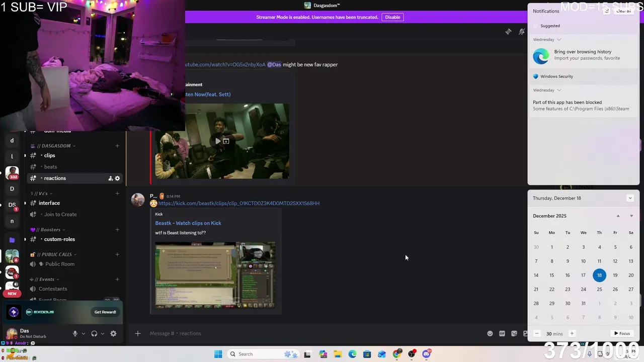Open 'Bring over browsing history' notification
The height and width of the screenshot is (362, 644).
(583, 55)
